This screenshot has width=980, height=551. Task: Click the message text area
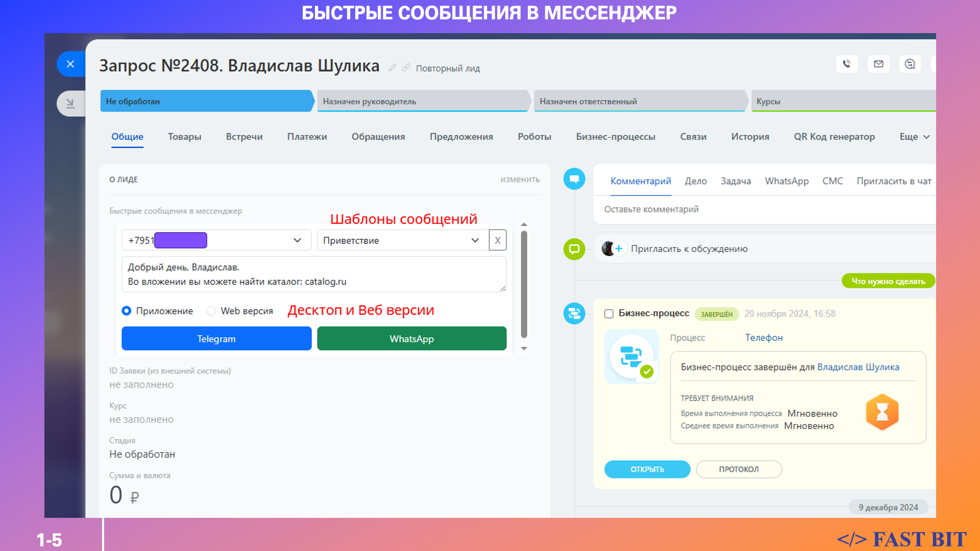click(313, 274)
